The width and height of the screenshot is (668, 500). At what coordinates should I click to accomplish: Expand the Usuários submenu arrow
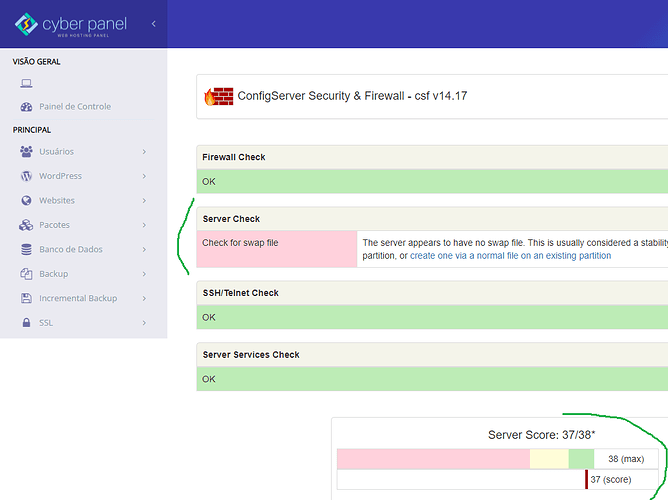point(144,152)
